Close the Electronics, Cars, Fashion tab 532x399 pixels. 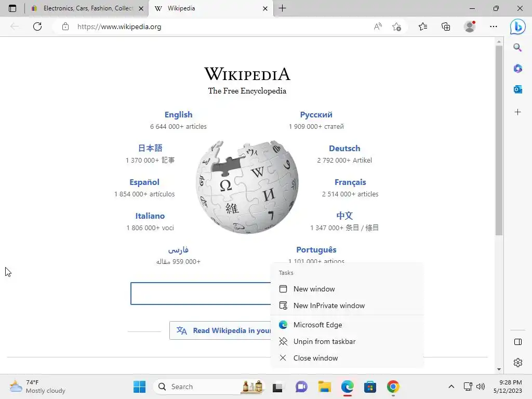tap(141, 8)
